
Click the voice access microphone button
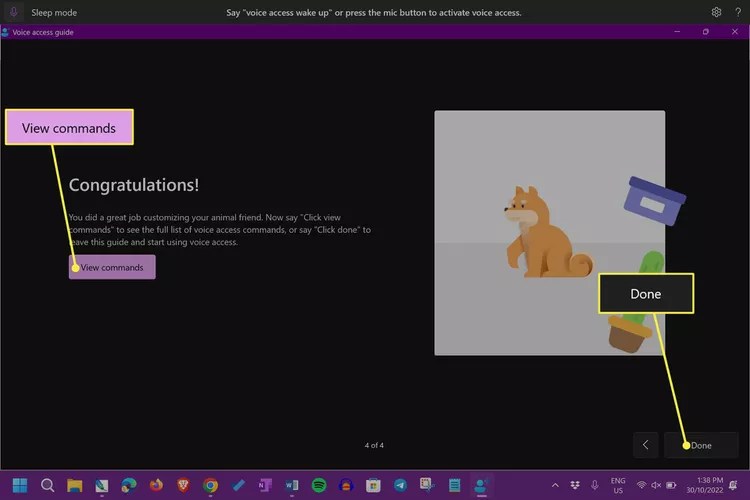coord(13,12)
